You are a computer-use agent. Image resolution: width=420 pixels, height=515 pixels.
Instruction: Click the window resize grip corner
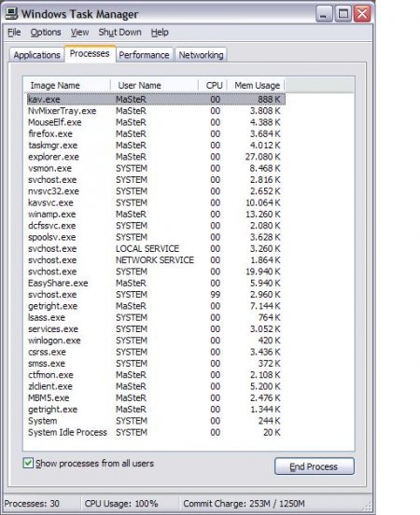[368, 506]
